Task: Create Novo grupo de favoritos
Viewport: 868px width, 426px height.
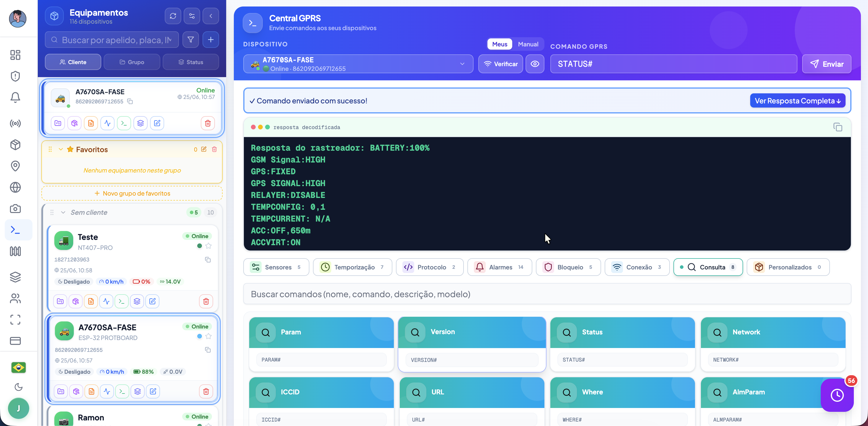Action: click(x=132, y=193)
